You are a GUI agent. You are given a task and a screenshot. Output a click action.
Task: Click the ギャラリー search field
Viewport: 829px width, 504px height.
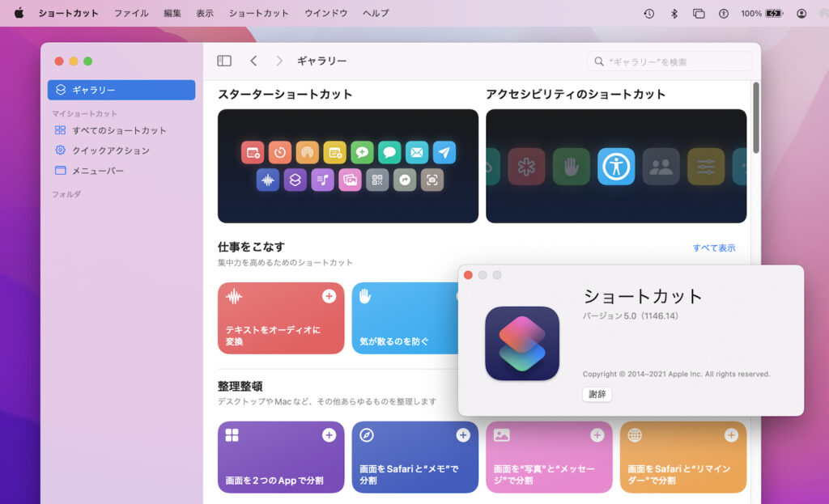coord(669,61)
